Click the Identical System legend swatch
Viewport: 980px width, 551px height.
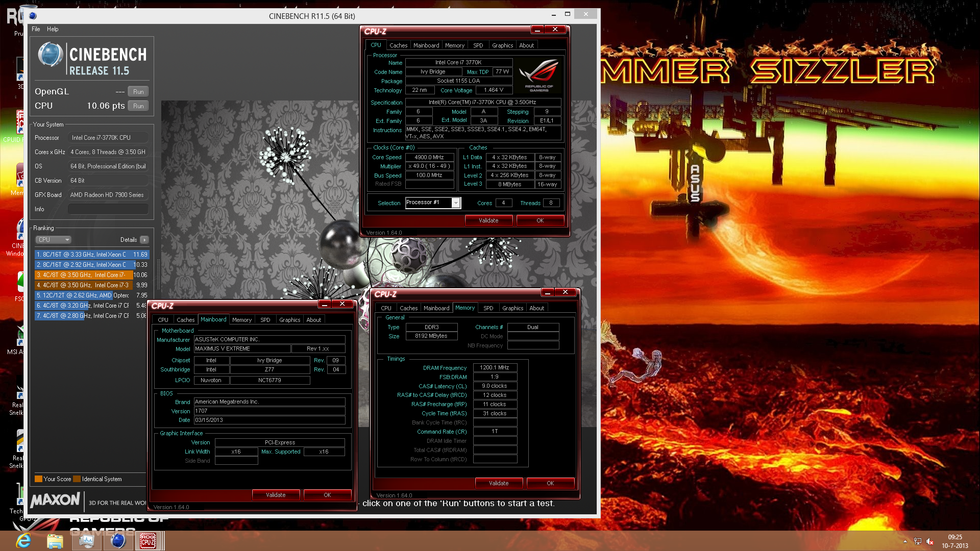point(77,479)
